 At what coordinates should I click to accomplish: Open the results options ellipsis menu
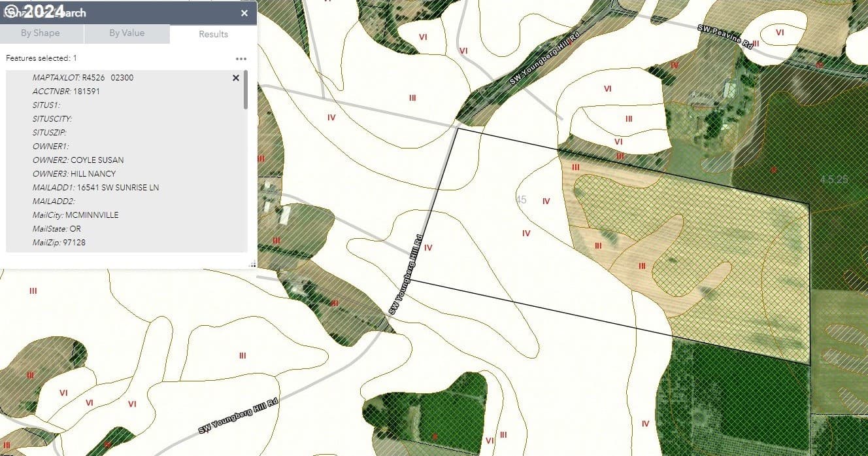(x=241, y=58)
